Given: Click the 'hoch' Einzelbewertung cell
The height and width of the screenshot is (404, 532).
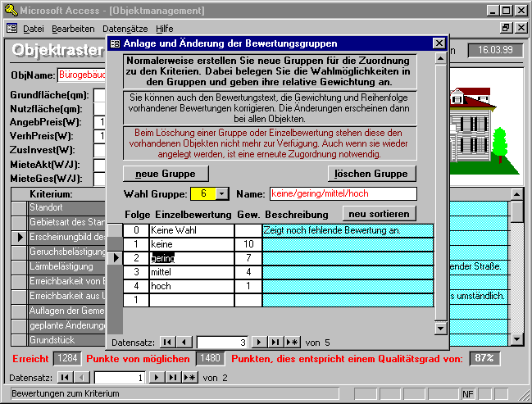Looking at the screenshot, I should pyautogui.click(x=190, y=286).
